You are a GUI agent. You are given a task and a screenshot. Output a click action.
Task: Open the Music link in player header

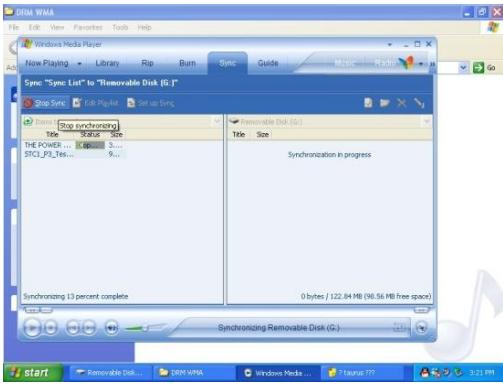click(x=344, y=63)
